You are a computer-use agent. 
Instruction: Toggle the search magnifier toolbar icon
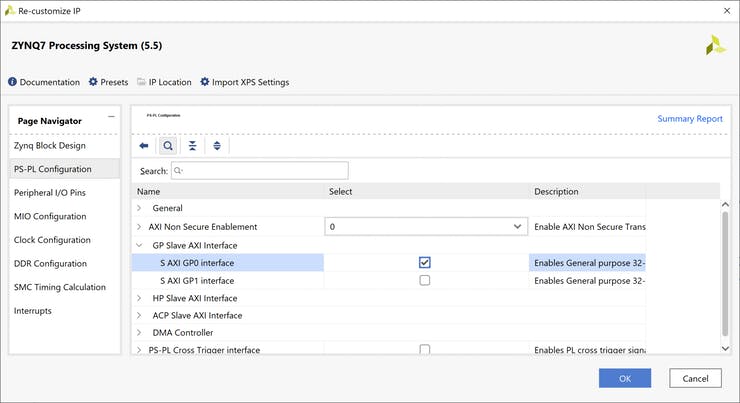[x=168, y=146]
